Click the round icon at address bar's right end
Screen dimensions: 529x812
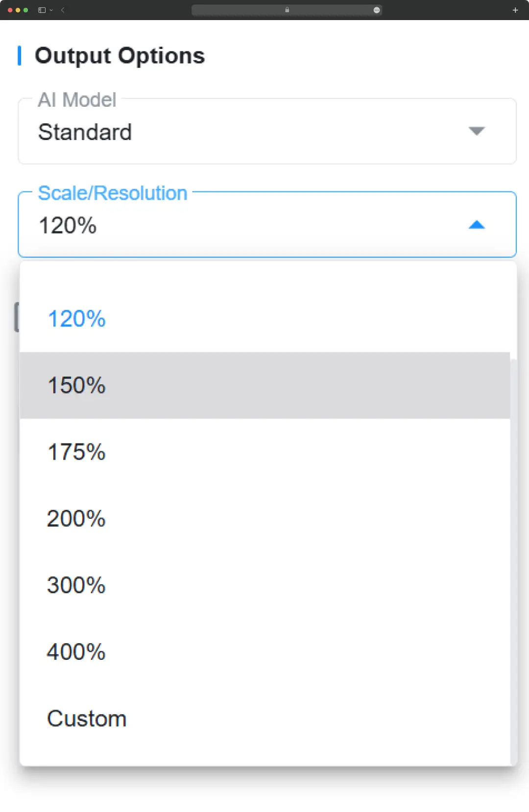377,10
